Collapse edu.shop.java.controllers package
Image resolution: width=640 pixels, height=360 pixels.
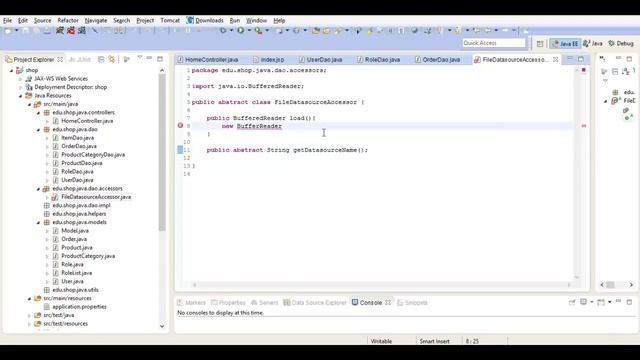(x=38, y=113)
